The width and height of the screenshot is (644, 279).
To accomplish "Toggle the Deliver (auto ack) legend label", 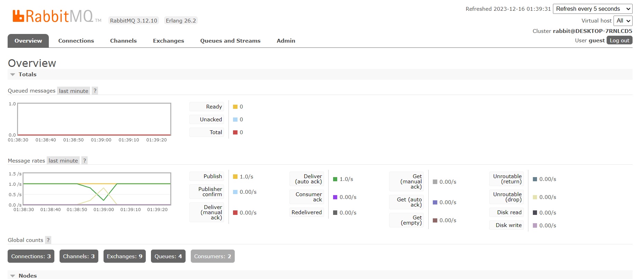I will (x=308, y=179).
